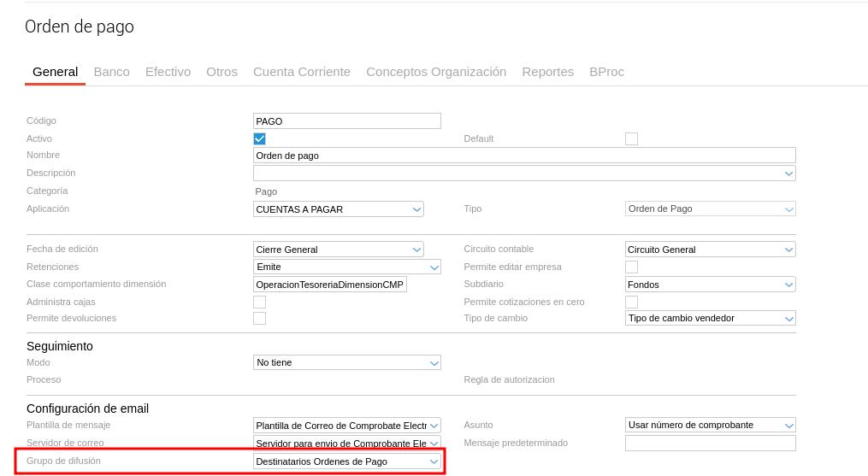Click the Mensaje predeterminado field
Viewport: 868px width, 476px height.
710,443
